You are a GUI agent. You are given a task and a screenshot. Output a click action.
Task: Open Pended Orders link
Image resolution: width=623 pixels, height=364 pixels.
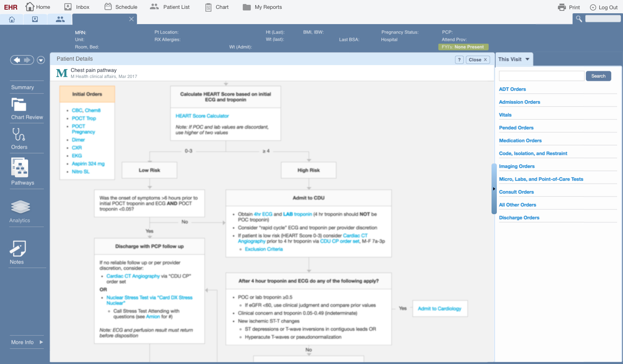(x=516, y=128)
